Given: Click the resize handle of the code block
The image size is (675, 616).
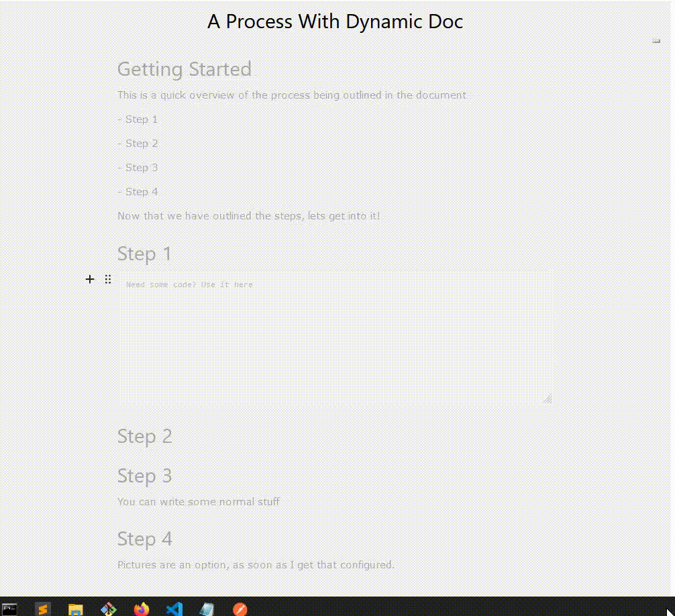Looking at the screenshot, I should [x=547, y=397].
